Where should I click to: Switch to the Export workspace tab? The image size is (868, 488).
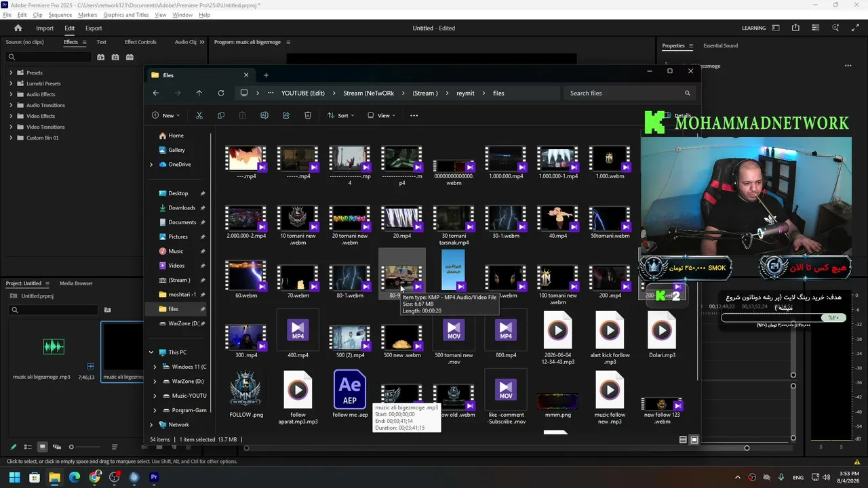94,28
